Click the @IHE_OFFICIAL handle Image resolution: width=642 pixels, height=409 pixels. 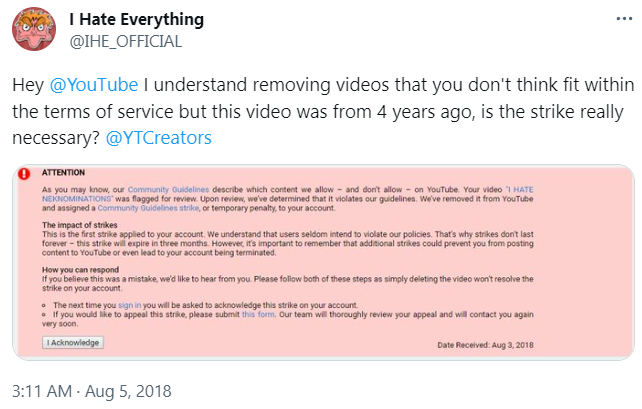(125, 41)
